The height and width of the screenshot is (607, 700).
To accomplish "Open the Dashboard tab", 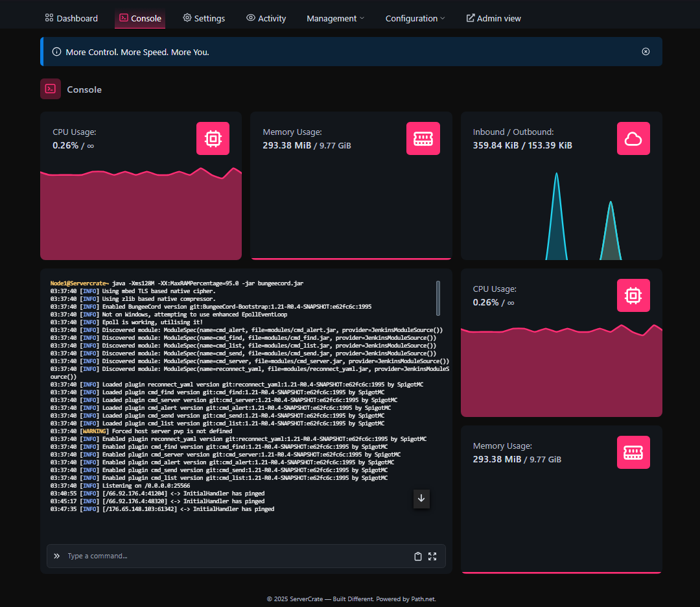I will pyautogui.click(x=71, y=18).
